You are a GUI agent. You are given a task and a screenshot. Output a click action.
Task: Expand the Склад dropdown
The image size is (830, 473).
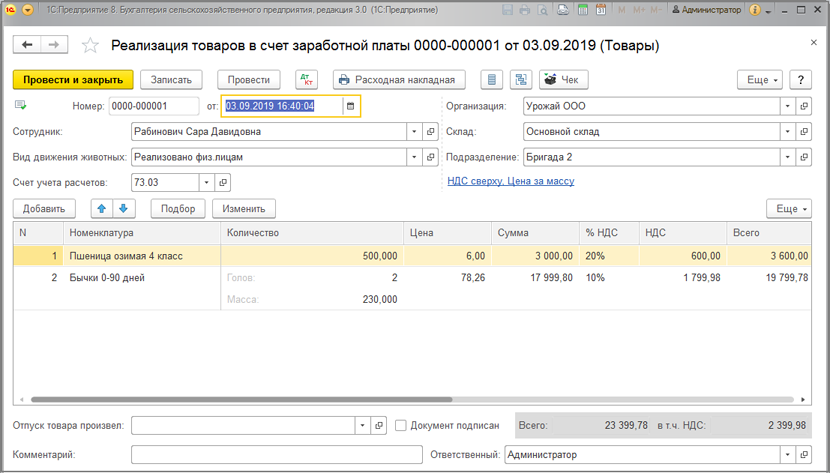pyautogui.click(x=788, y=132)
